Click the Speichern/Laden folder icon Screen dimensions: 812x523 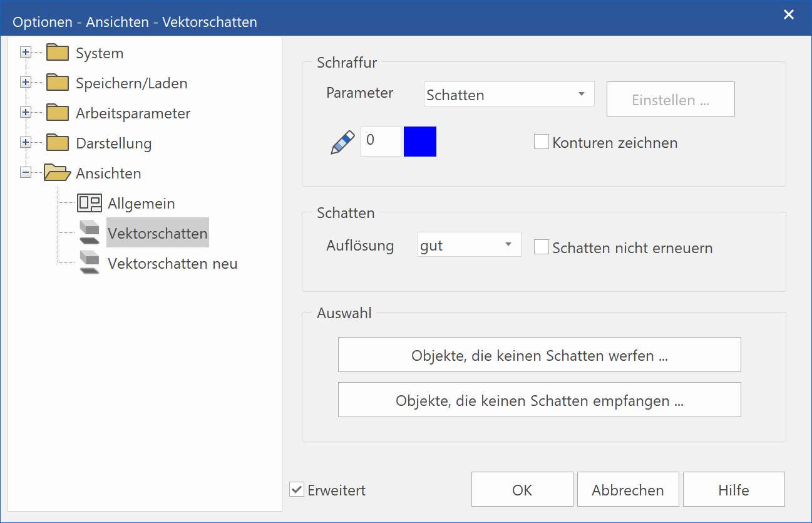pos(57,83)
